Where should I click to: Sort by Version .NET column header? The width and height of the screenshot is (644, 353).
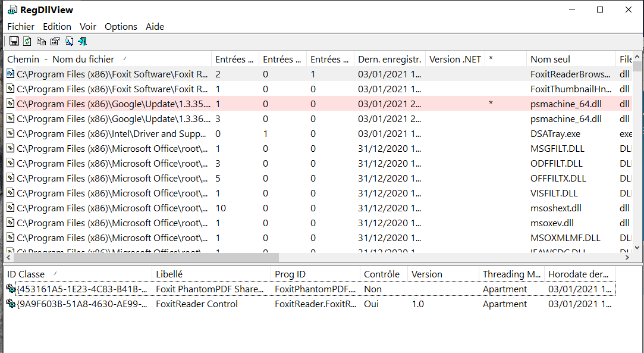coord(455,59)
